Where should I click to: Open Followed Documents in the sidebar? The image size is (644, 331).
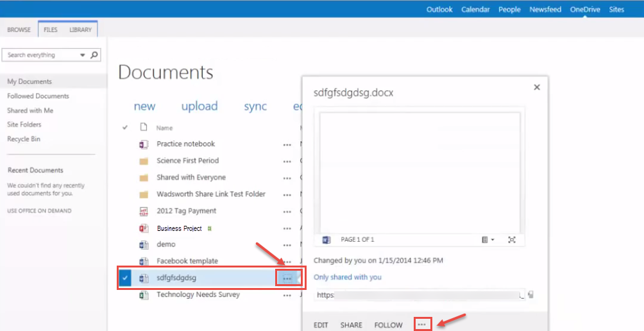pos(38,96)
